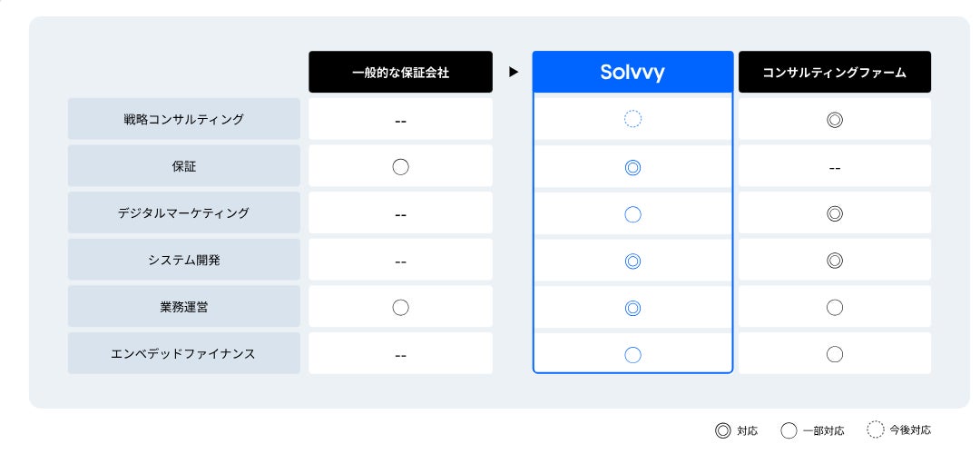The image size is (980, 464).
Task: Click guarantee company's circle in 保証 row
Action: coord(400,166)
